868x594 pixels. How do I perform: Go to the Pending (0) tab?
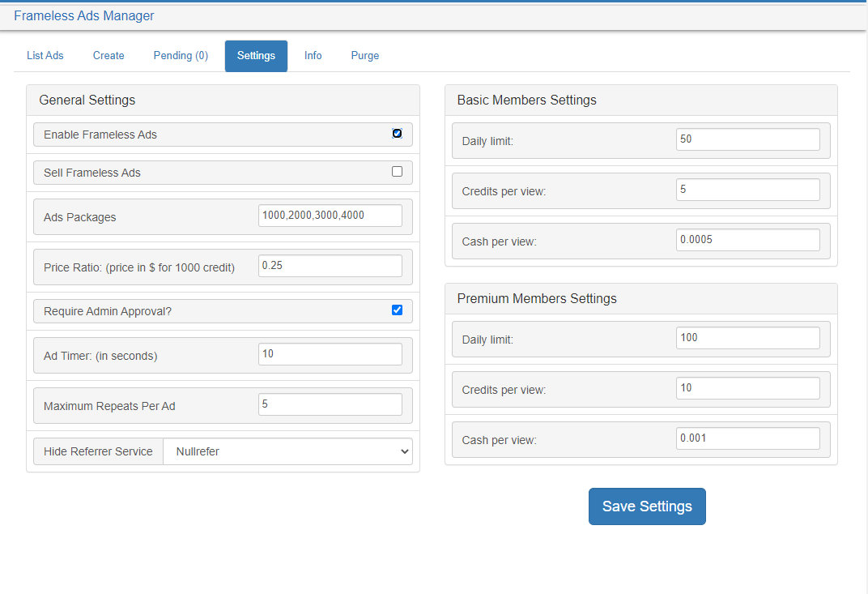coord(181,56)
